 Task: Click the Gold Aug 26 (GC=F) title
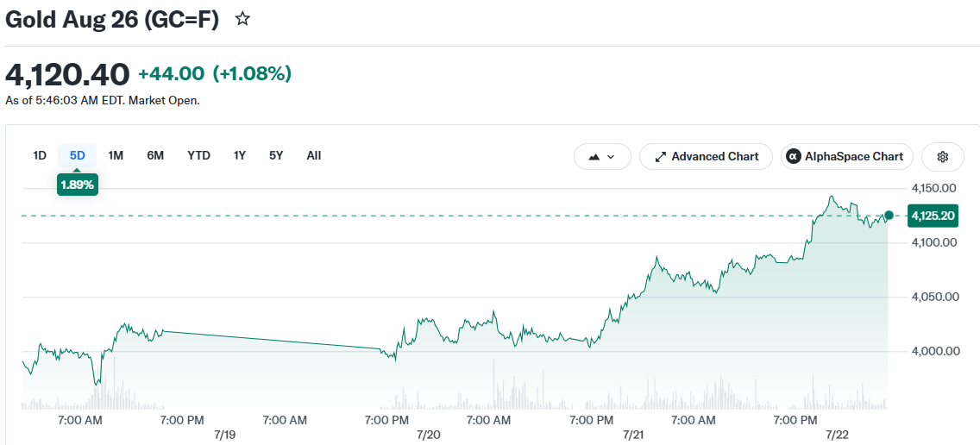click(112, 20)
